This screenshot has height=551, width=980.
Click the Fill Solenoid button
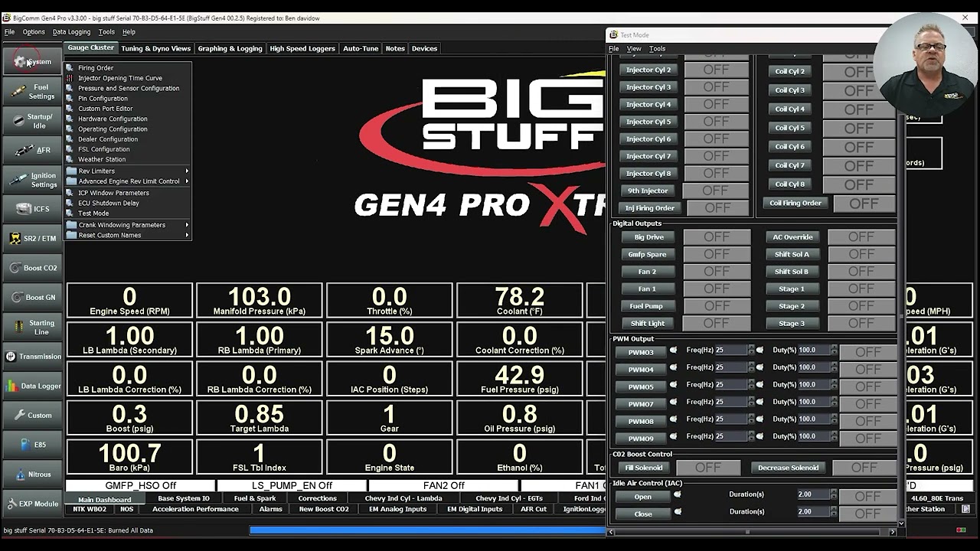644,468
